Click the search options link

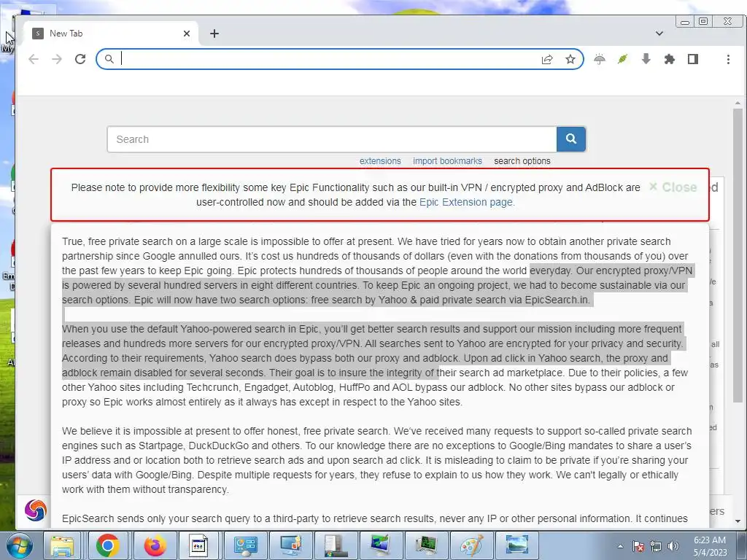pos(522,161)
